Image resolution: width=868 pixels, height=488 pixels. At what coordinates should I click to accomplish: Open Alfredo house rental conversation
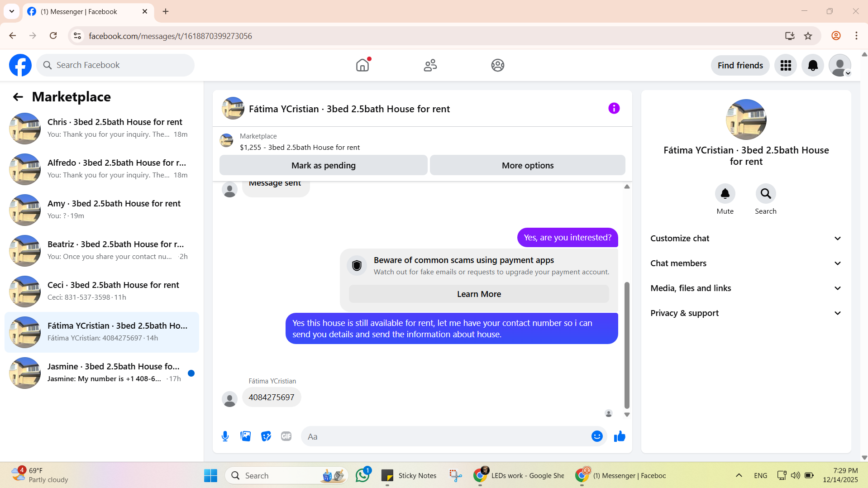pyautogui.click(x=102, y=169)
